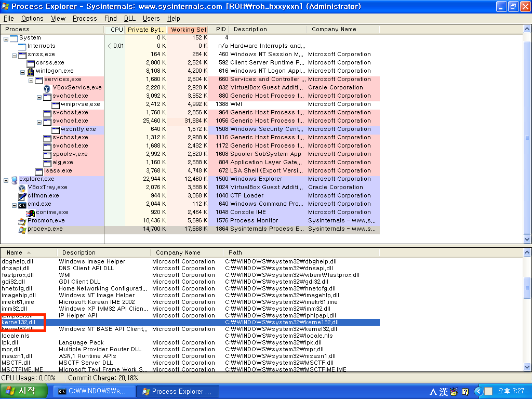Viewport: 532px width, 399px height.
Task: Switch to C:\WINDOWS taskbar button
Action: [95, 392]
